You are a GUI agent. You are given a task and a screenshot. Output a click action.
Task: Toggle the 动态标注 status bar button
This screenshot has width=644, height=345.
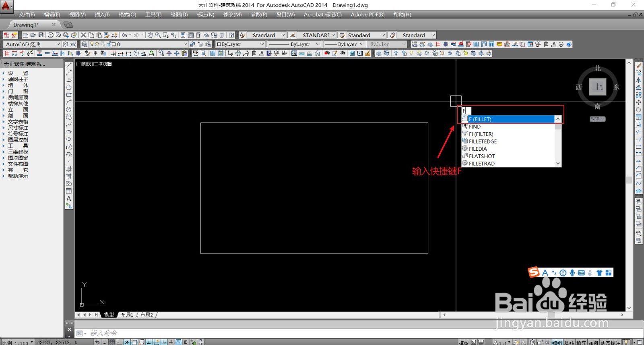pos(611,342)
